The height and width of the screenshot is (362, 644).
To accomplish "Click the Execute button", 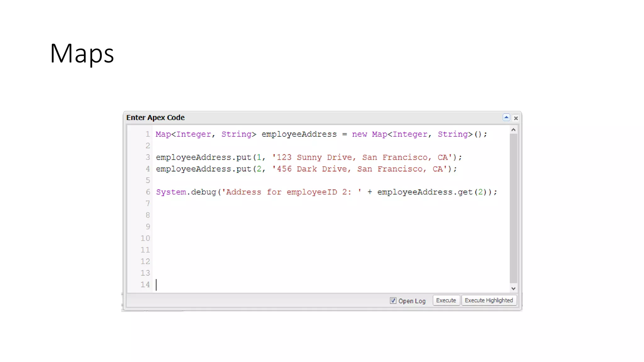I will coord(446,300).
